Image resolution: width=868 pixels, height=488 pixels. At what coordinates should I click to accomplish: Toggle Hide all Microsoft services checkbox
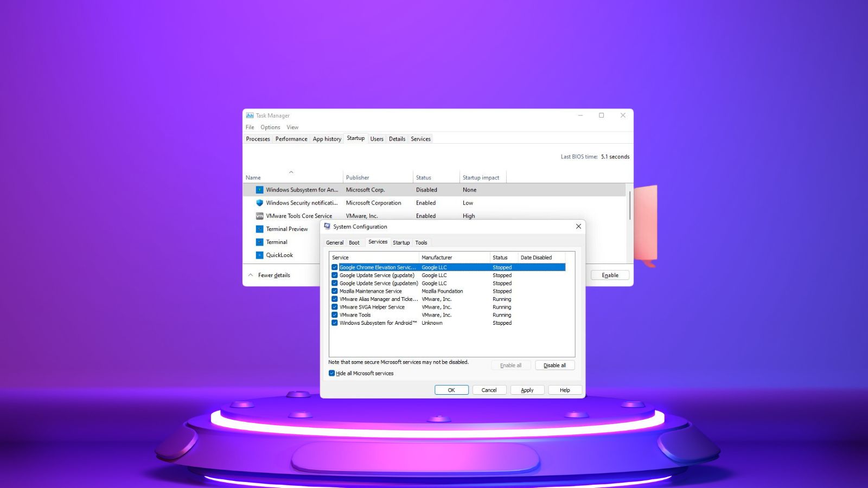pyautogui.click(x=331, y=373)
